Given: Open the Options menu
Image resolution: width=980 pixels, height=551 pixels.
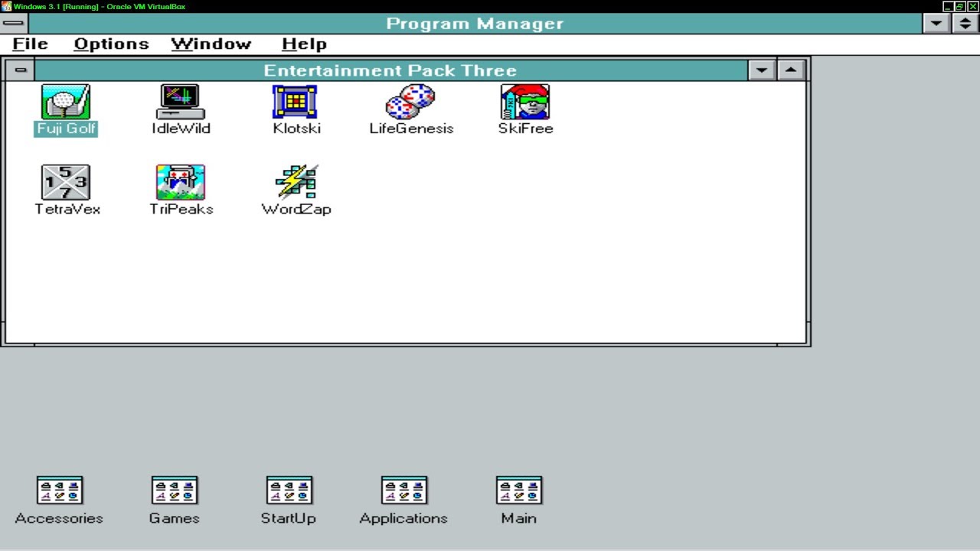Looking at the screenshot, I should point(111,44).
